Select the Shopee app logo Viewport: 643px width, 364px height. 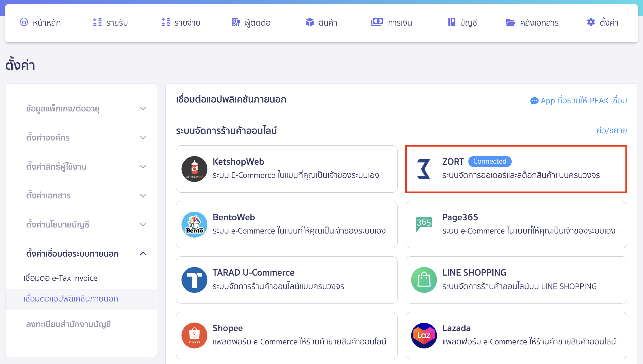point(194,335)
